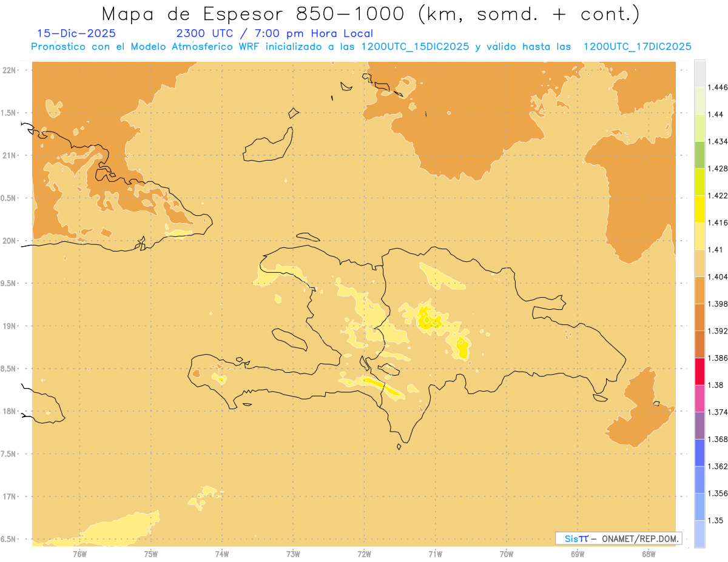The width and height of the screenshot is (728, 562).
Task: Click the blue swatch between 1.362 and 1.368
Action: (x=699, y=452)
